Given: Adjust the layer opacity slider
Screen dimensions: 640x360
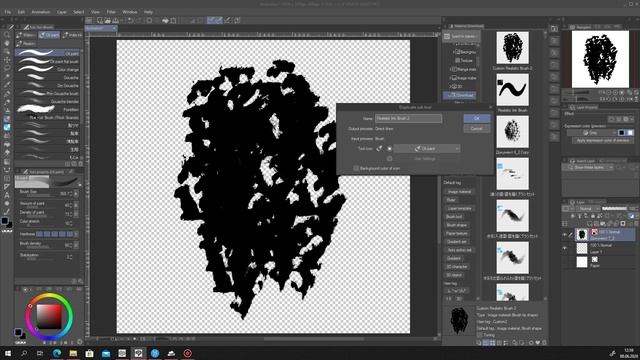Looking at the screenshot, I should (614, 209).
